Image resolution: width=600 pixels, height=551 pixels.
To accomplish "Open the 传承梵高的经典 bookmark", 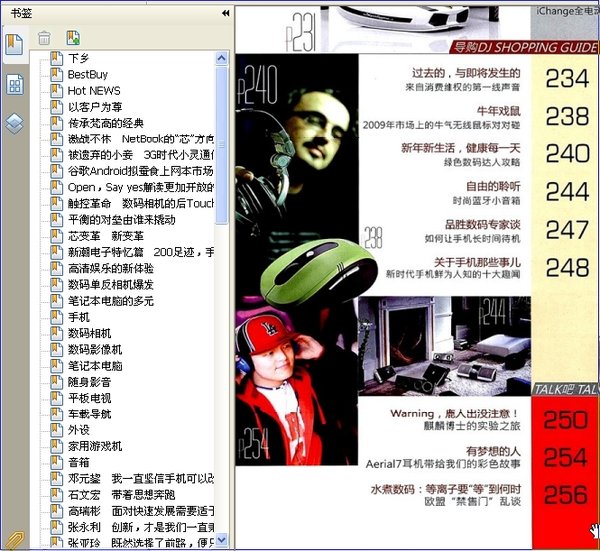I will click(x=106, y=123).
